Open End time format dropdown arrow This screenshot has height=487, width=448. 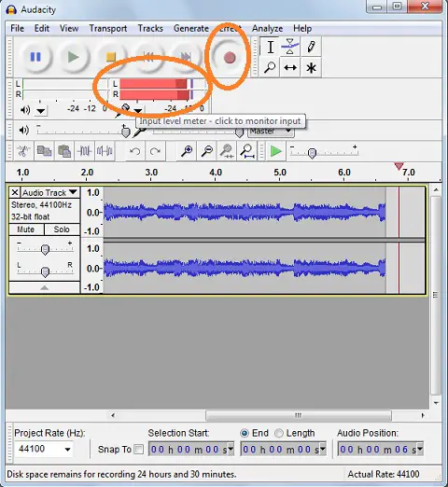pyautogui.click(x=323, y=449)
